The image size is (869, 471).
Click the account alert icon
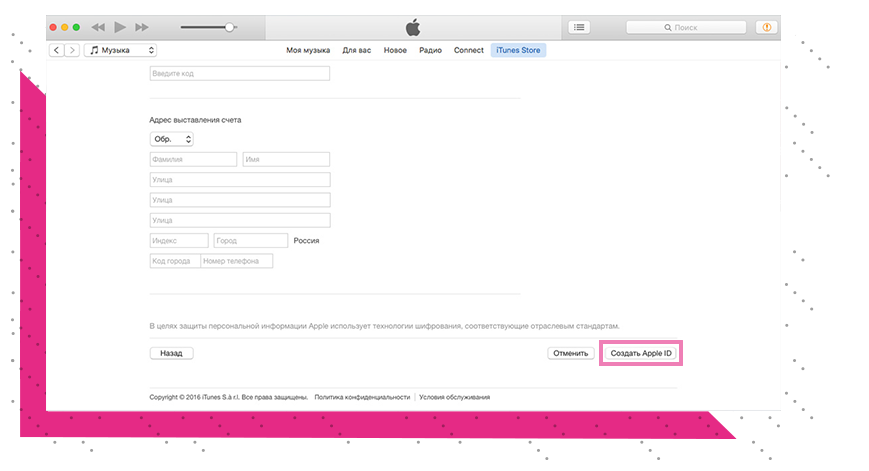click(768, 27)
